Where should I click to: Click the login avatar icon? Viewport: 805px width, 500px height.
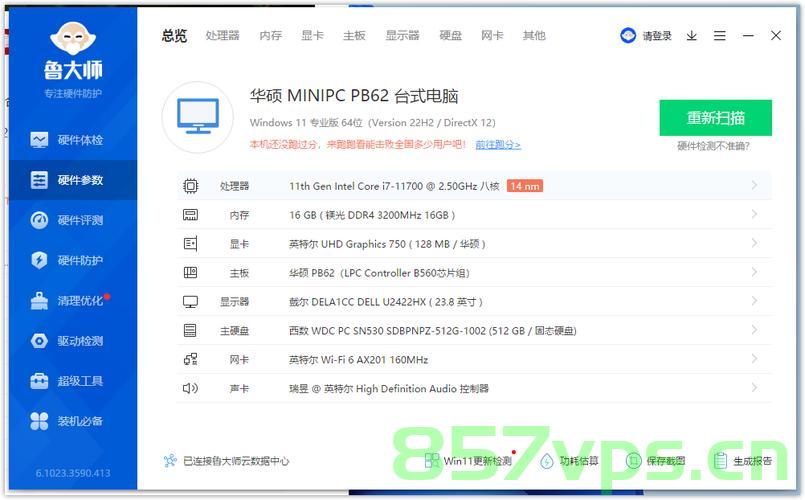628,35
